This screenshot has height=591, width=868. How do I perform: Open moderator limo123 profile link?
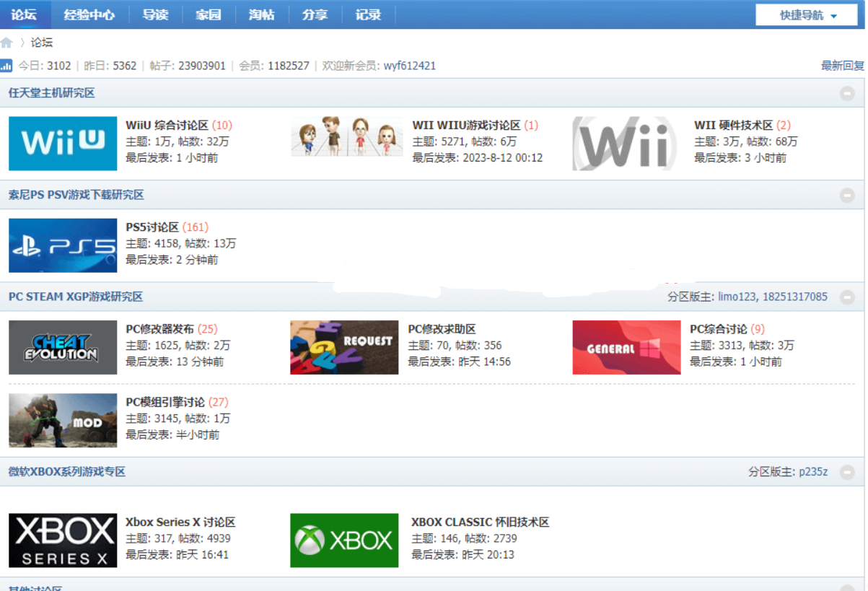(x=737, y=297)
